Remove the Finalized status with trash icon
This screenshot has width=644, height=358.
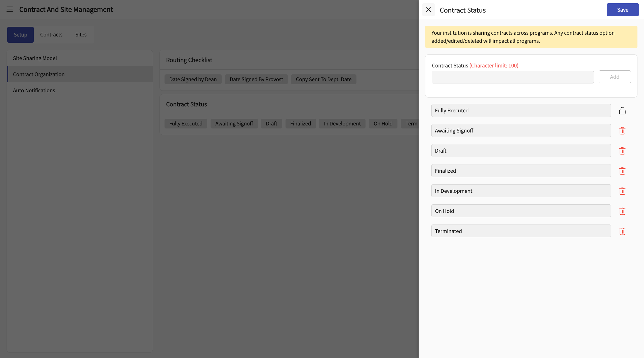click(622, 171)
